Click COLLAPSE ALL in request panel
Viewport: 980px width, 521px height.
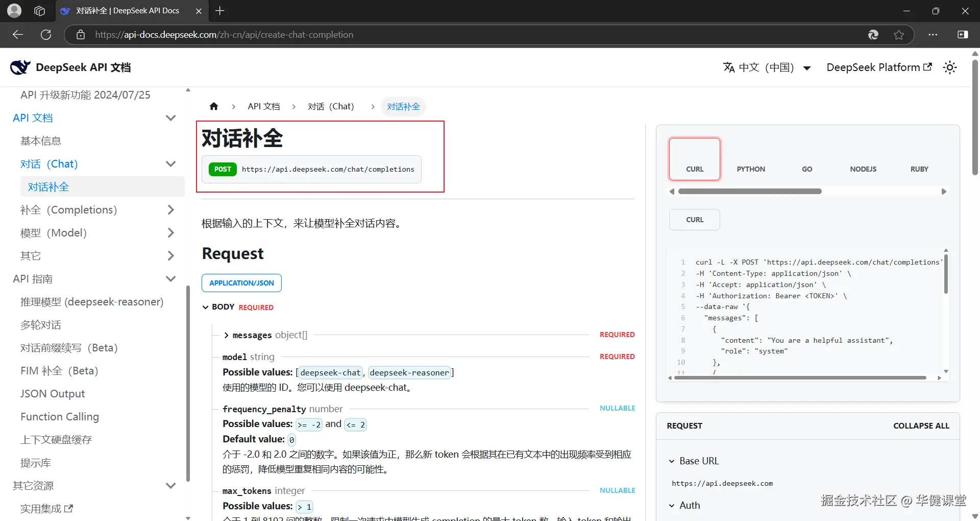pyautogui.click(x=921, y=426)
